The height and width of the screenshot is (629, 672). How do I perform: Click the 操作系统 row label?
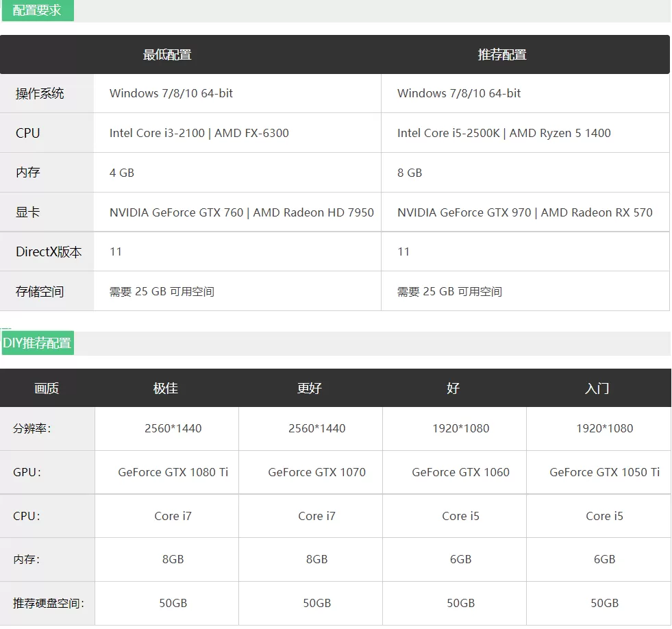[x=40, y=93]
